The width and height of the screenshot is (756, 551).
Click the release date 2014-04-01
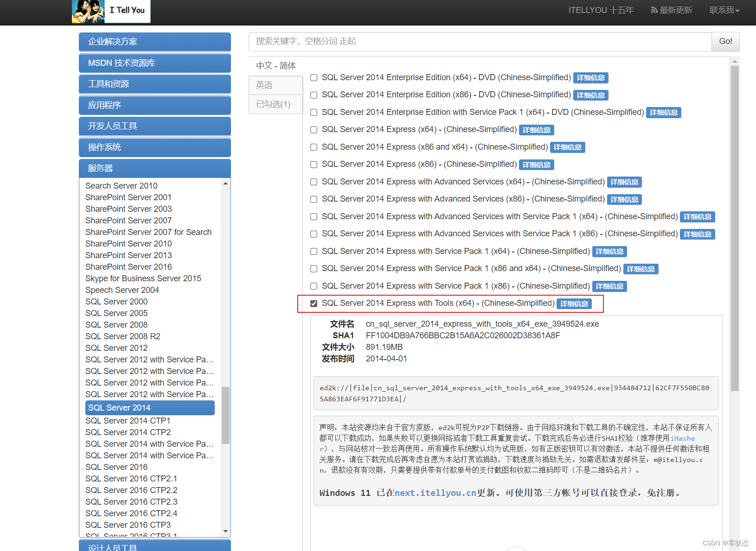(x=386, y=359)
